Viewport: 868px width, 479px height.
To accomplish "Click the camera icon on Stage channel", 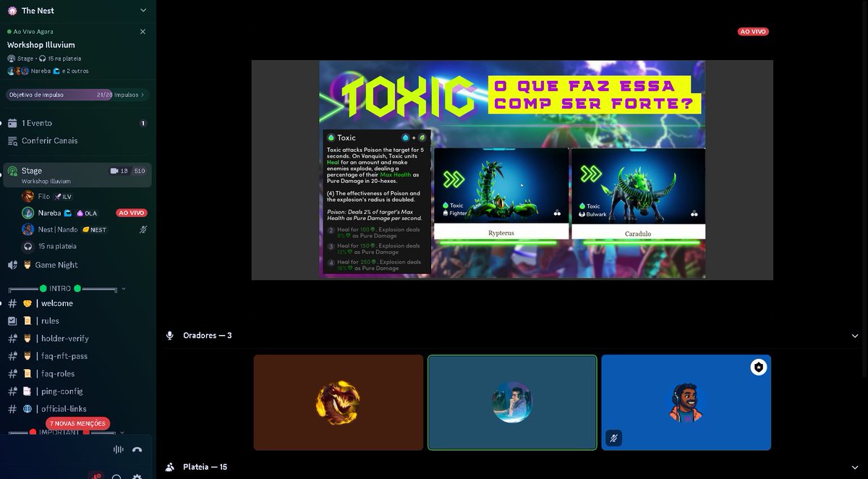I will pyautogui.click(x=114, y=171).
